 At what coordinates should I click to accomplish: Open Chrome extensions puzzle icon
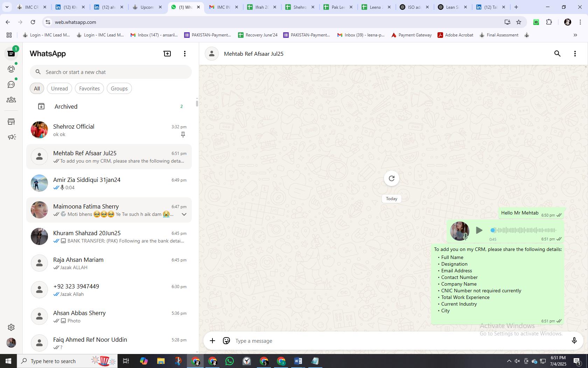(549, 22)
